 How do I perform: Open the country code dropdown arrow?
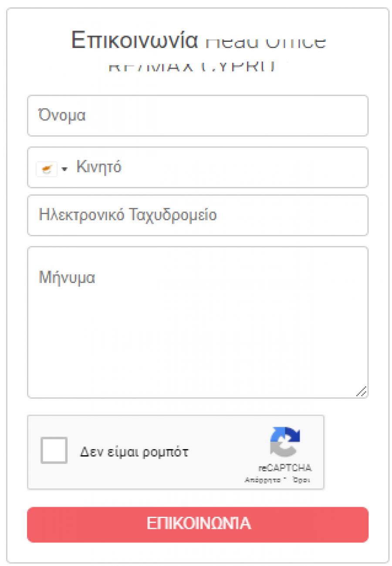pos(65,169)
